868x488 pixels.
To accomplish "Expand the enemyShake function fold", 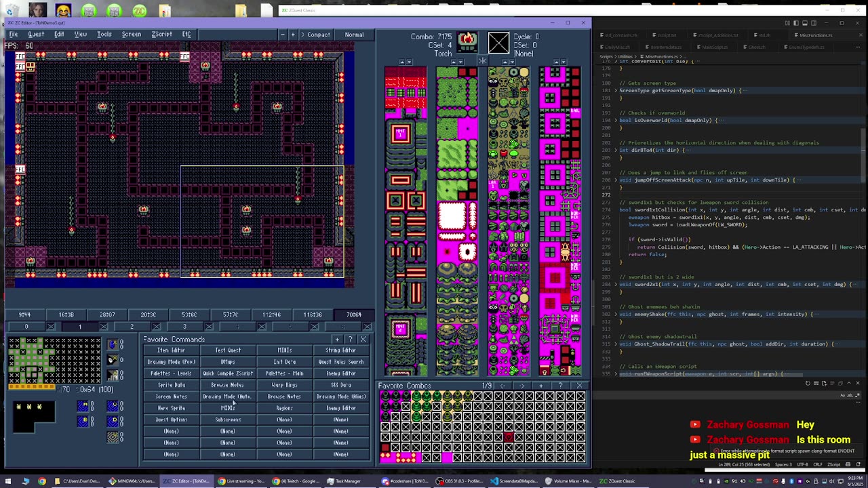I will [x=616, y=314].
